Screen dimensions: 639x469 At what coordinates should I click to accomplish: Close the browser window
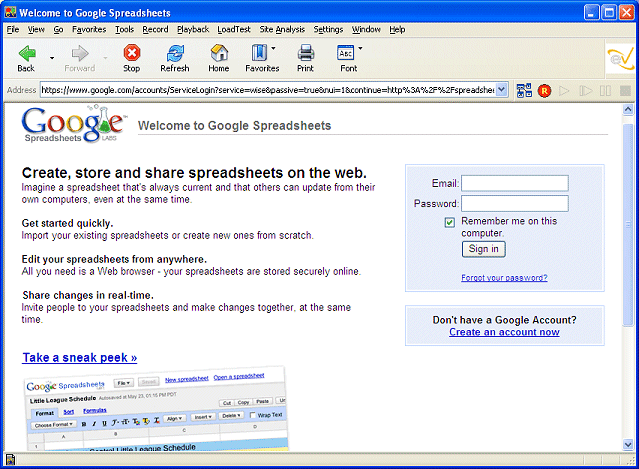click(x=627, y=13)
